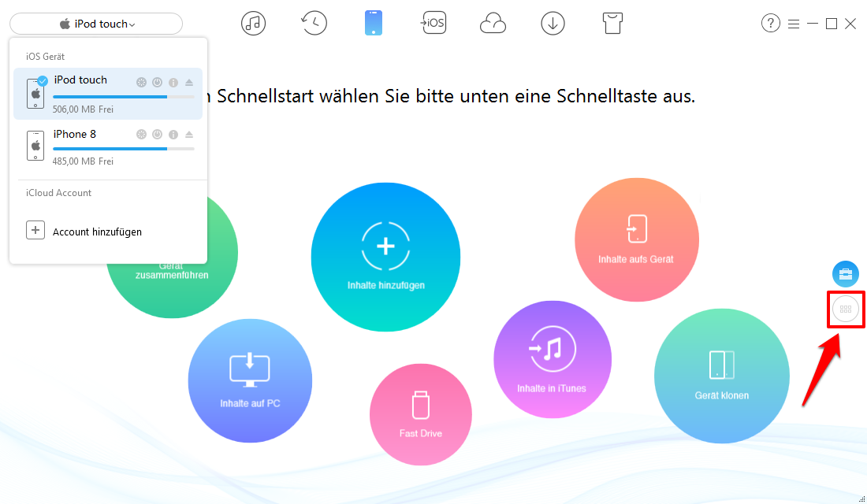Screen dimensions: 867x504
Task: Click the 506,00 MB Frei text
Action: (x=83, y=109)
